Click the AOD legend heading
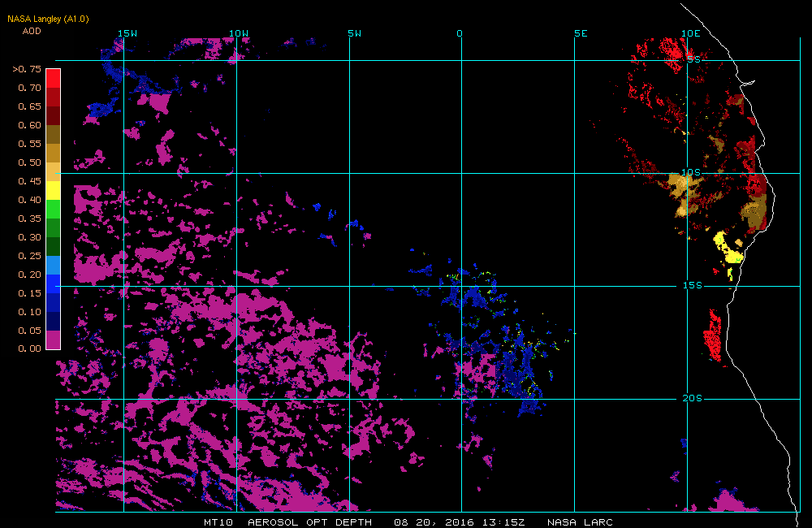The width and height of the screenshot is (812, 528). click(32, 31)
